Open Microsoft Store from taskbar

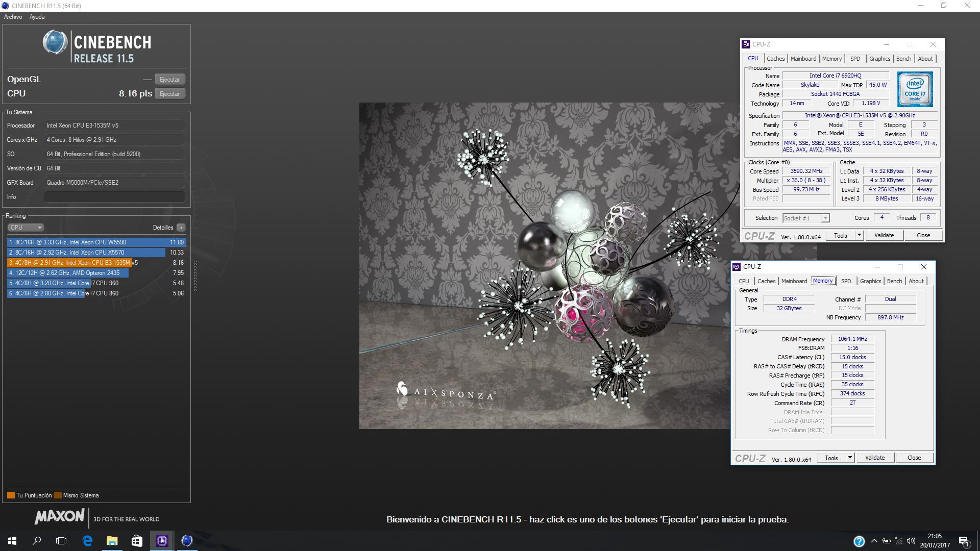tap(137, 541)
